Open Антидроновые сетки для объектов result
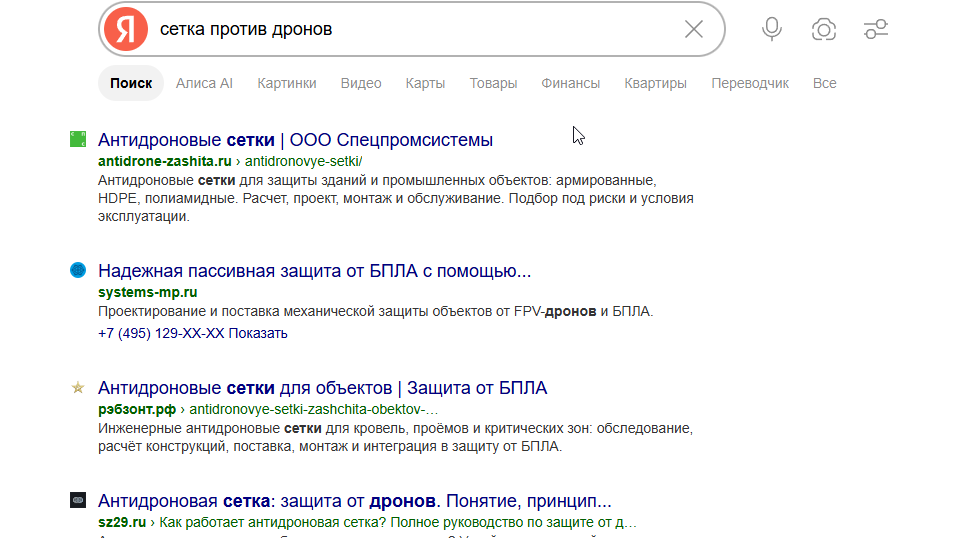955x538 pixels. (322, 388)
